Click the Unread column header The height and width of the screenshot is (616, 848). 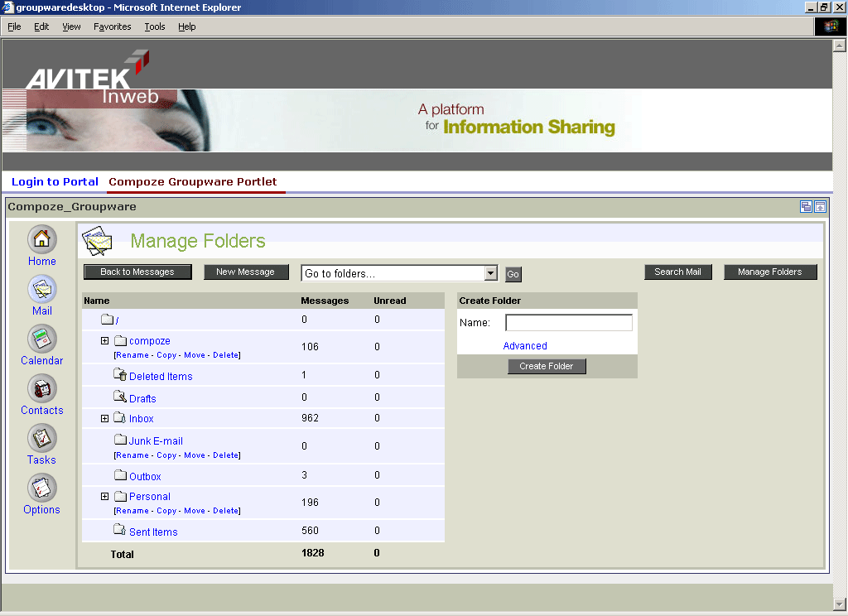pyautogui.click(x=389, y=301)
